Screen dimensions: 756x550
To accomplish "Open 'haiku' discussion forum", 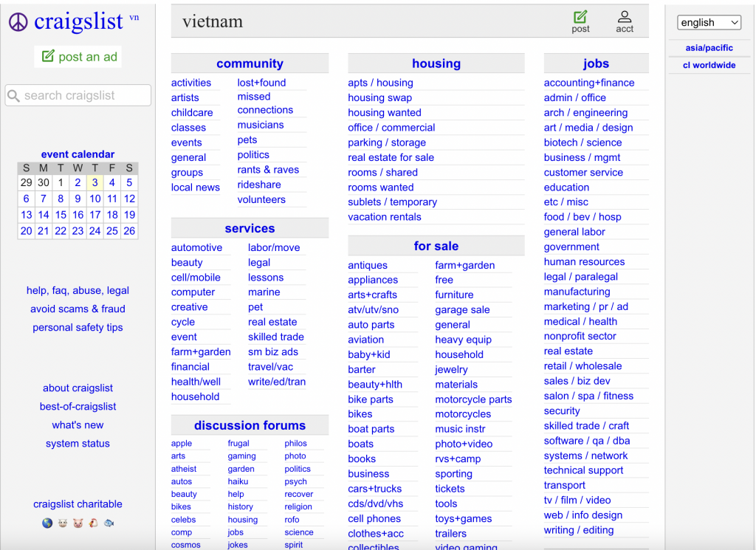I will (238, 481).
